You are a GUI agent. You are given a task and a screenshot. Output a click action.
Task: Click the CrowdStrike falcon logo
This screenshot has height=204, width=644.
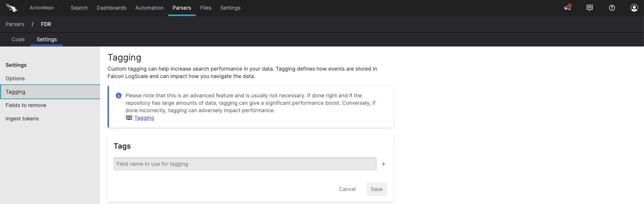tap(12, 8)
